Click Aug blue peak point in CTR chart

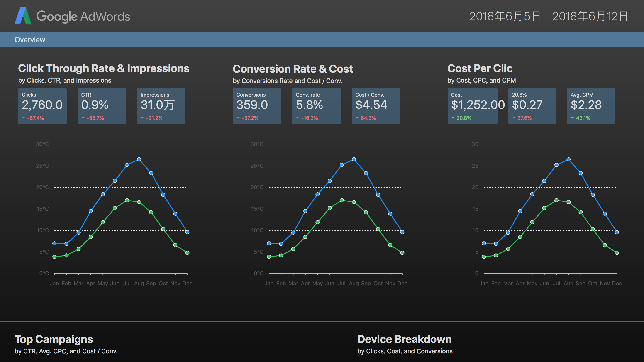(x=139, y=159)
